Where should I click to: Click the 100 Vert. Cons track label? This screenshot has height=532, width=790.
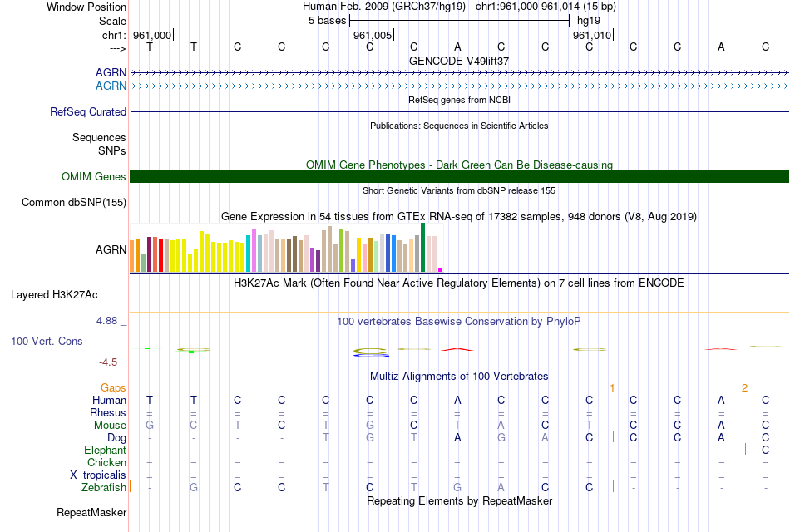[x=47, y=341]
